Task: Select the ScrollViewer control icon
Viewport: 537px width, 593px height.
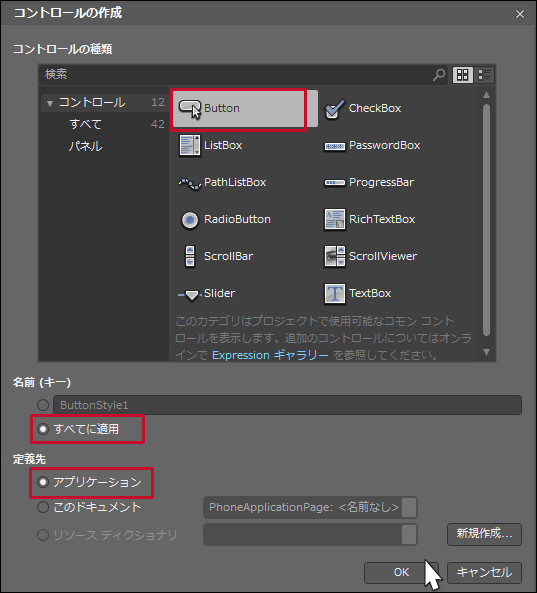Action: [334, 256]
